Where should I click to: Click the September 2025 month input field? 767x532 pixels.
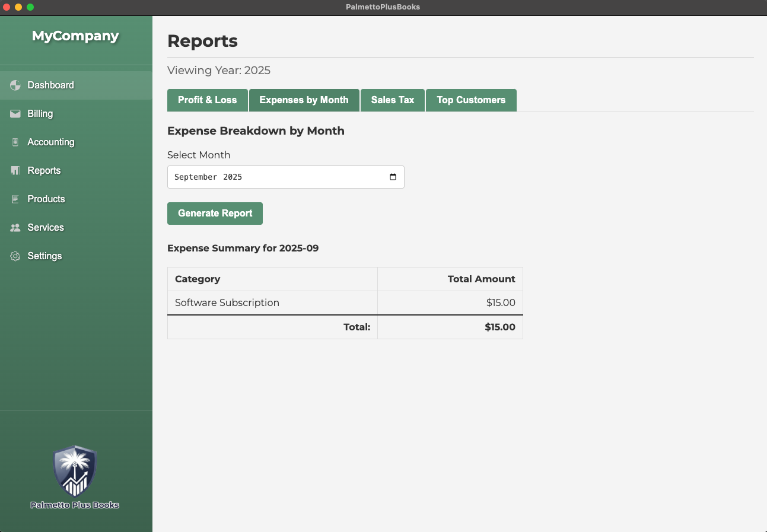(273, 177)
